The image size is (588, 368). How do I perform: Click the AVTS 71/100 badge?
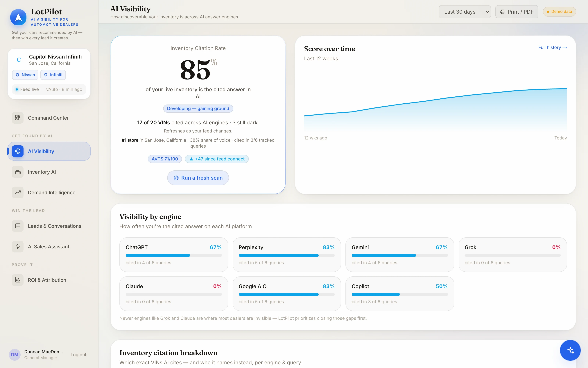click(165, 159)
